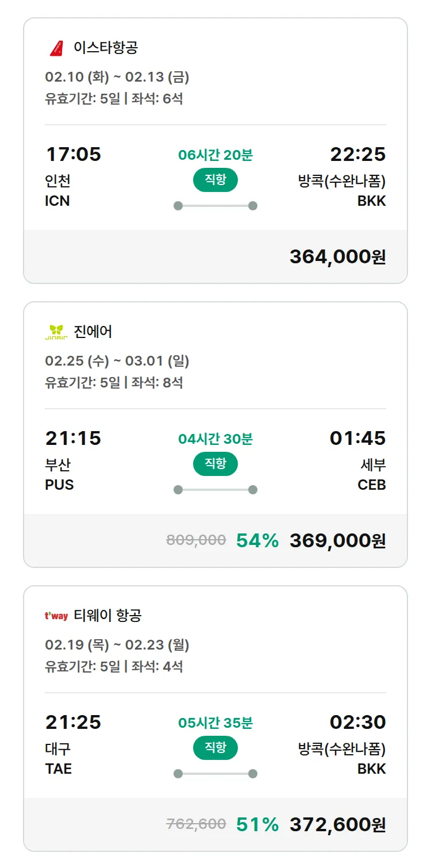
Task: Click the 02.19 (목) ~ 02.23 (월) dates
Action: [117, 645]
